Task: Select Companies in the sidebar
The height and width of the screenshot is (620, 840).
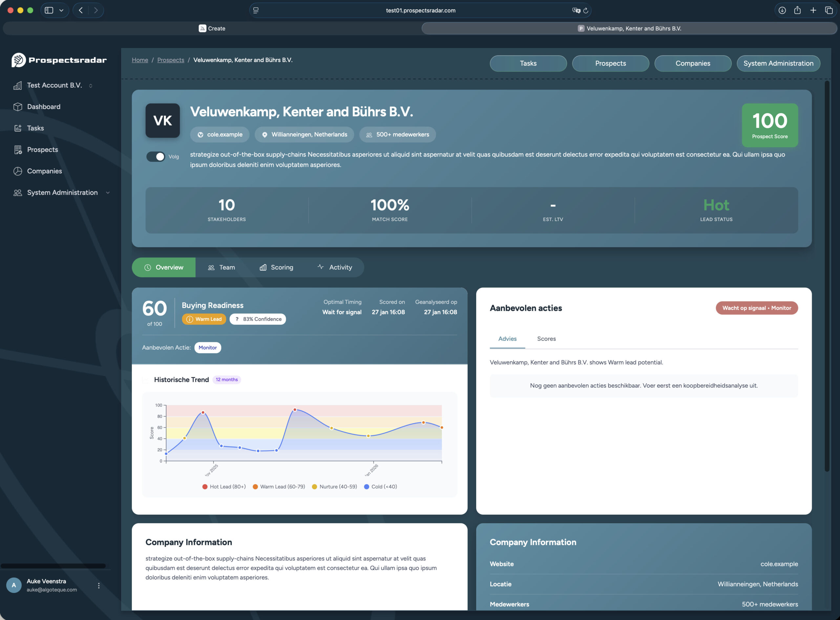Action: (x=44, y=171)
